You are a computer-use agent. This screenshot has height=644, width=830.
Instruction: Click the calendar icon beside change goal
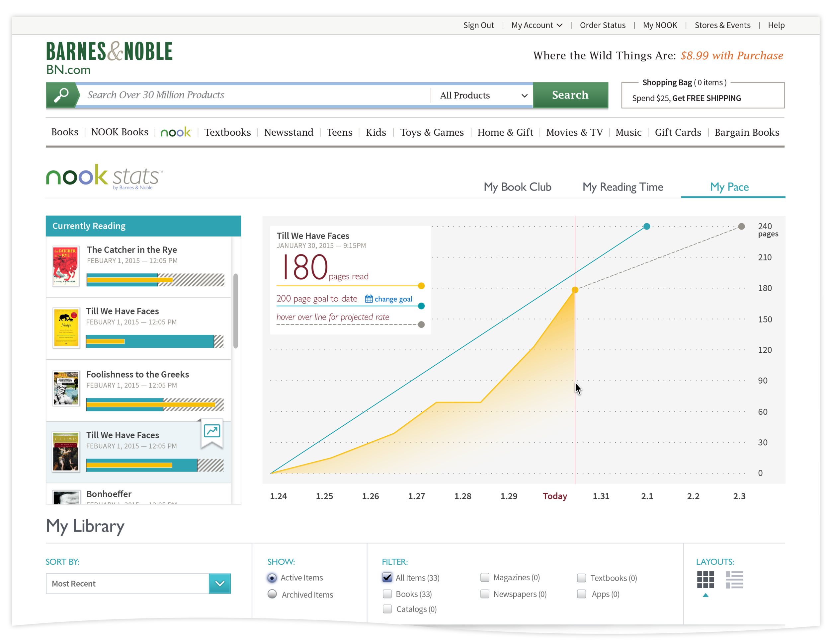point(369,299)
